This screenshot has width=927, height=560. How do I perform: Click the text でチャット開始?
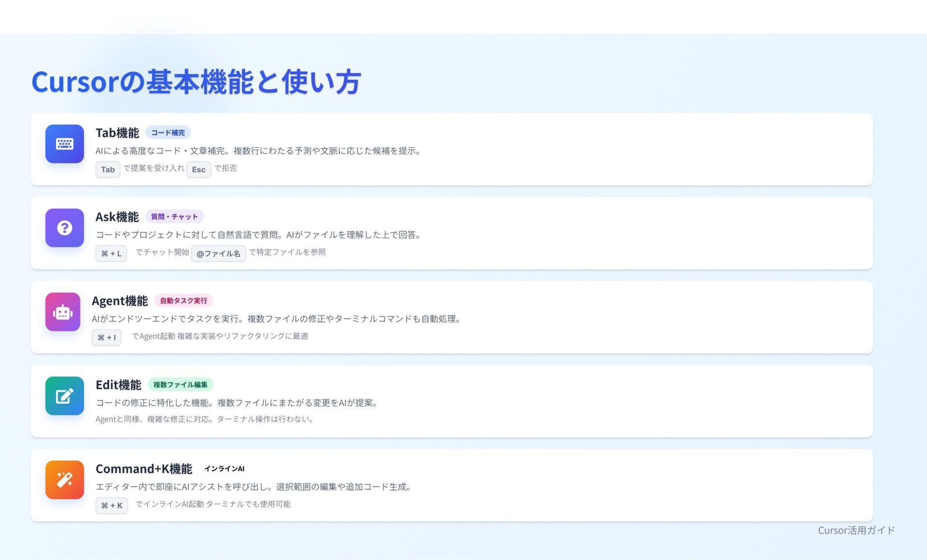[x=162, y=252]
